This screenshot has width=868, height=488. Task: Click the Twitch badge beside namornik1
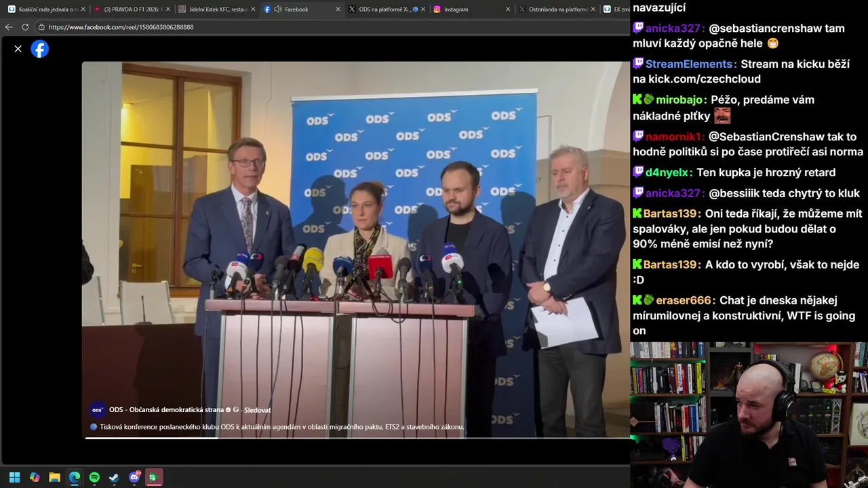point(638,136)
